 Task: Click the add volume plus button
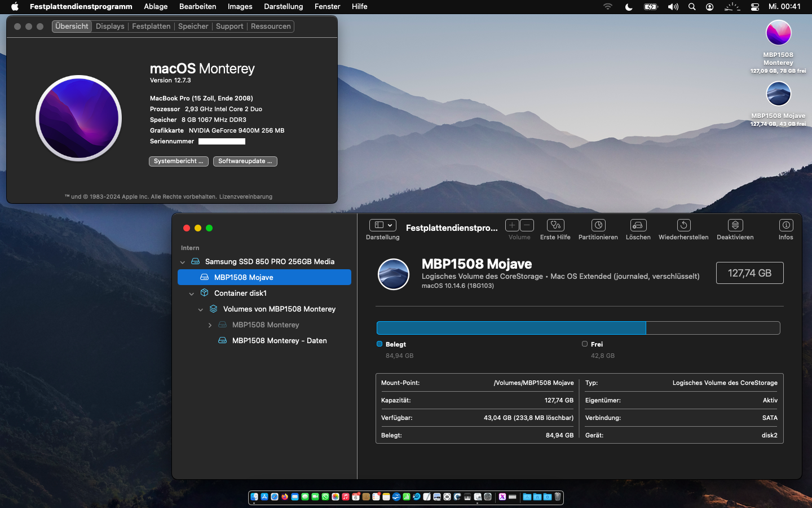click(x=512, y=225)
